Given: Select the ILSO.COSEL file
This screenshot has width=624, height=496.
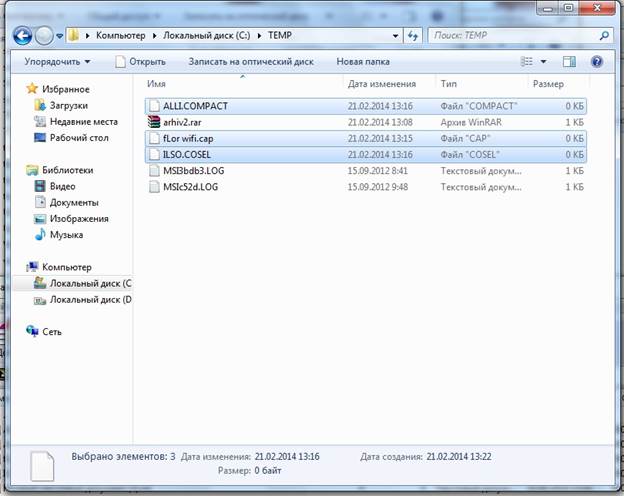Looking at the screenshot, I should [x=365, y=154].
